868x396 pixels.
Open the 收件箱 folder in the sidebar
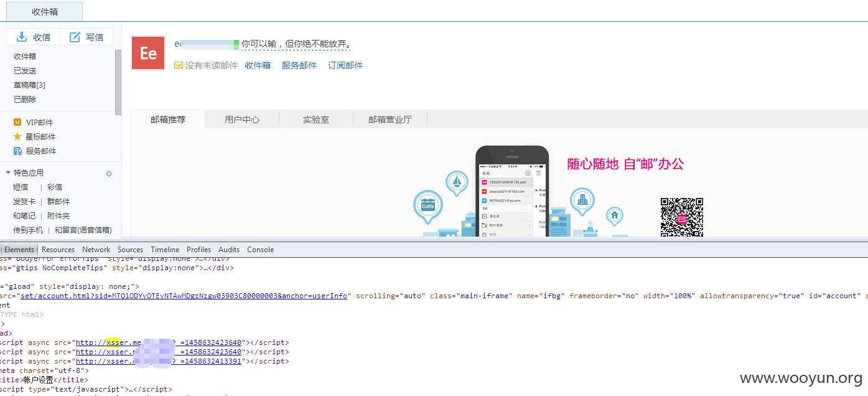pyautogui.click(x=25, y=56)
